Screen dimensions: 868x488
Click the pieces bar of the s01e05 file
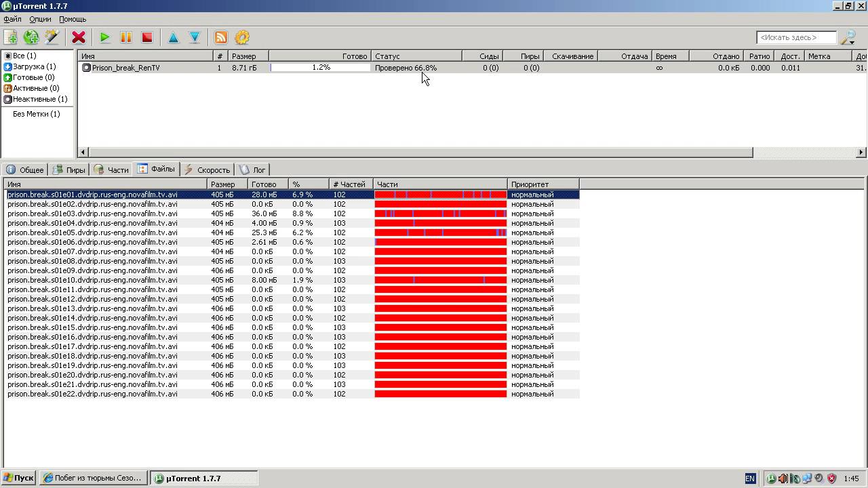[441, 232]
